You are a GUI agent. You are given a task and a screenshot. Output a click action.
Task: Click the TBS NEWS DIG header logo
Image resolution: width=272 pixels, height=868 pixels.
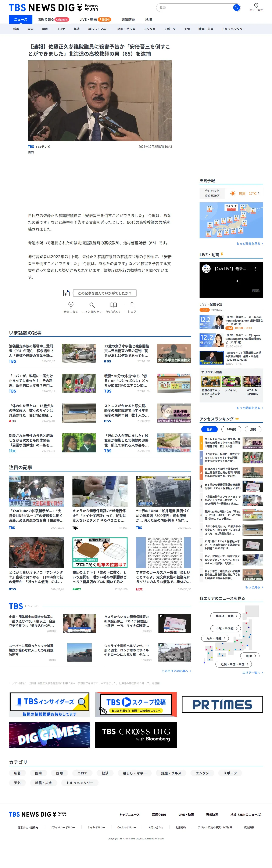click(54, 7)
